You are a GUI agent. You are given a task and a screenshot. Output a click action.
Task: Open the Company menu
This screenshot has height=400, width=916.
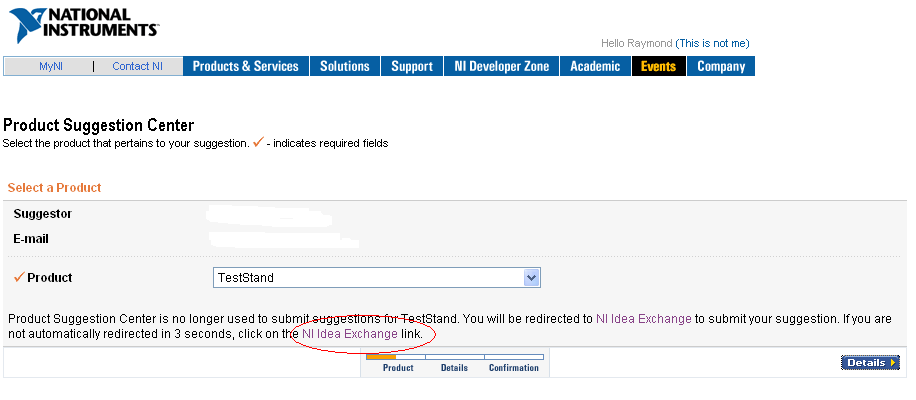[721, 66]
